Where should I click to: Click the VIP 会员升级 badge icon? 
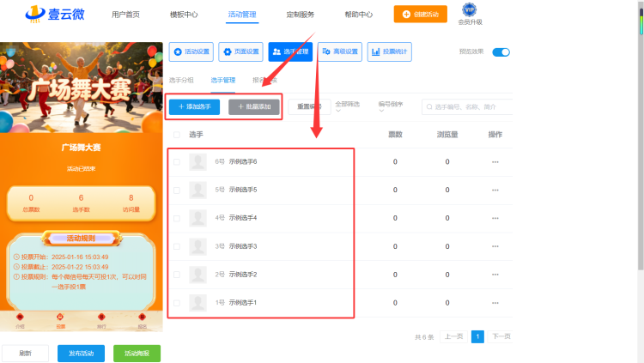(x=470, y=9)
